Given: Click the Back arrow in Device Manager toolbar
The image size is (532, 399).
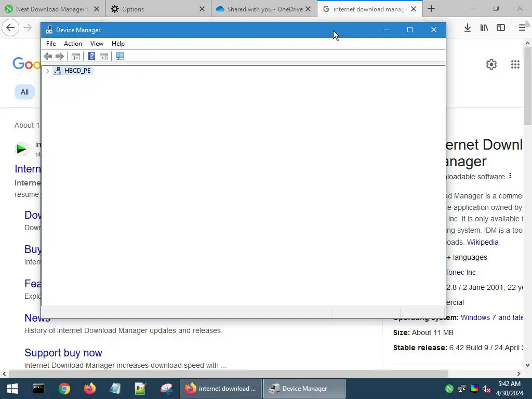Looking at the screenshot, I should tap(48, 56).
